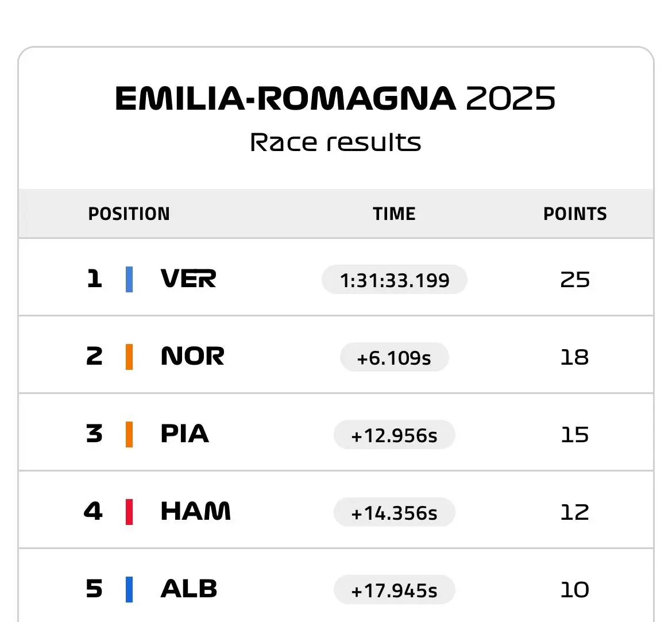The width and height of the screenshot is (672, 622).
Task: Click the TIME column header
Action: tap(394, 214)
